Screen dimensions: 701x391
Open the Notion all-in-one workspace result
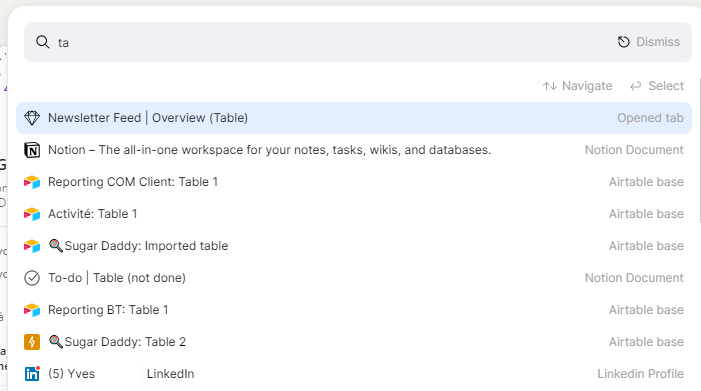coord(354,150)
